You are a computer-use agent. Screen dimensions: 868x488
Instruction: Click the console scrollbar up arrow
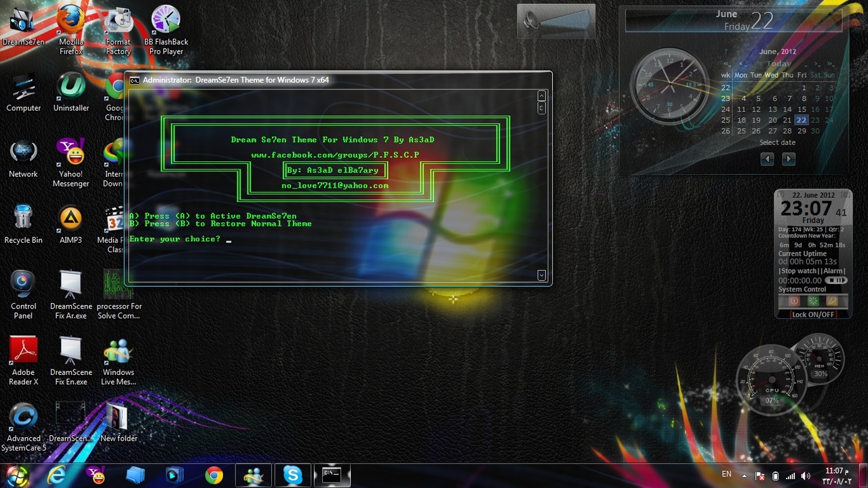tap(541, 96)
